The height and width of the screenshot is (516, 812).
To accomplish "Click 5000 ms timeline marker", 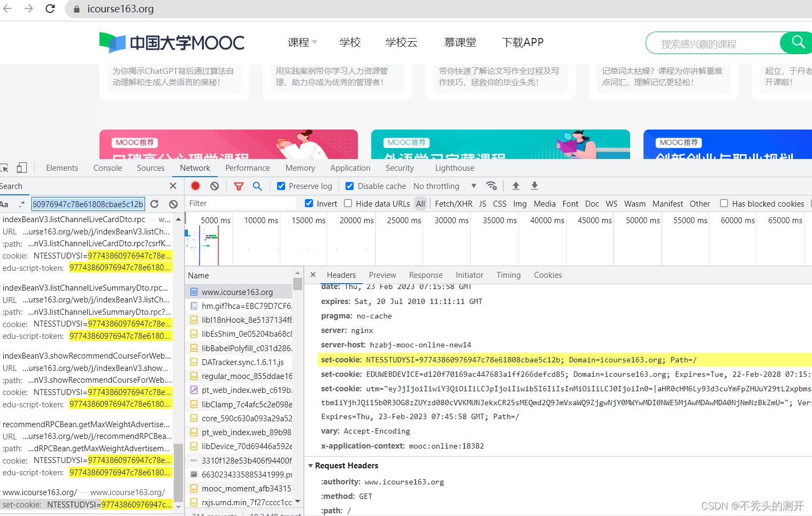I will click(x=216, y=220).
